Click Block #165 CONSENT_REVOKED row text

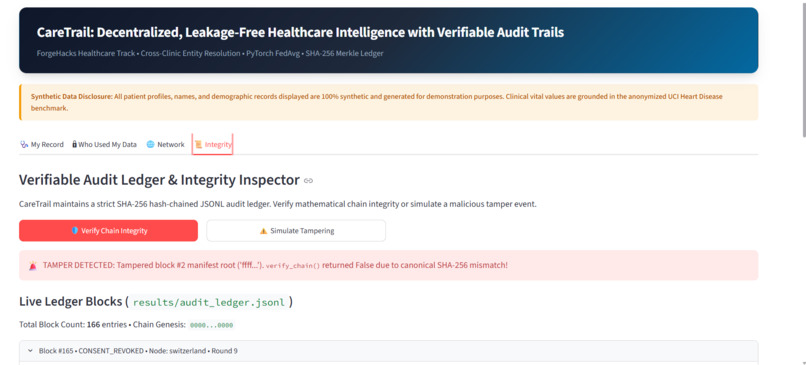coord(138,351)
